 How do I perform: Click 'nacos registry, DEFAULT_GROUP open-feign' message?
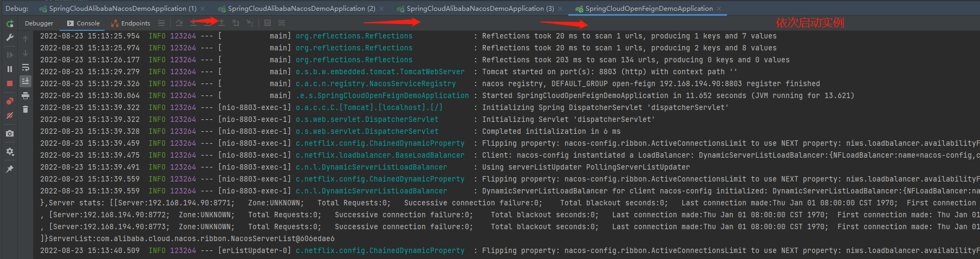pyautogui.click(x=651, y=83)
